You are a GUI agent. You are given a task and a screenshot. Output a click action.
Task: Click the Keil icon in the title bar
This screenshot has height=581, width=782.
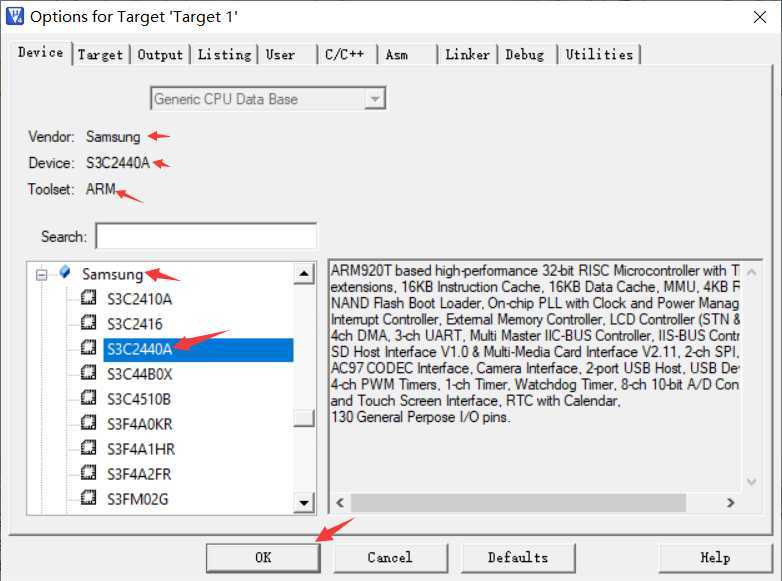(14, 15)
